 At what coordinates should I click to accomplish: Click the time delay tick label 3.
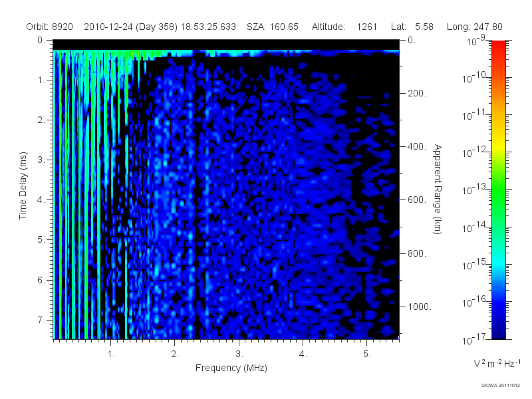pos(41,160)
